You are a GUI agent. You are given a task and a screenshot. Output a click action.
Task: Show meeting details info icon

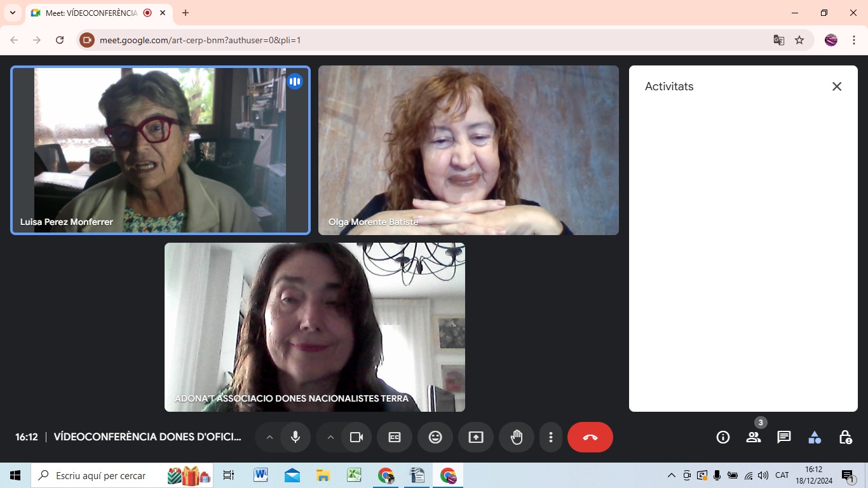pyautogui.click(x=722, y=437)
